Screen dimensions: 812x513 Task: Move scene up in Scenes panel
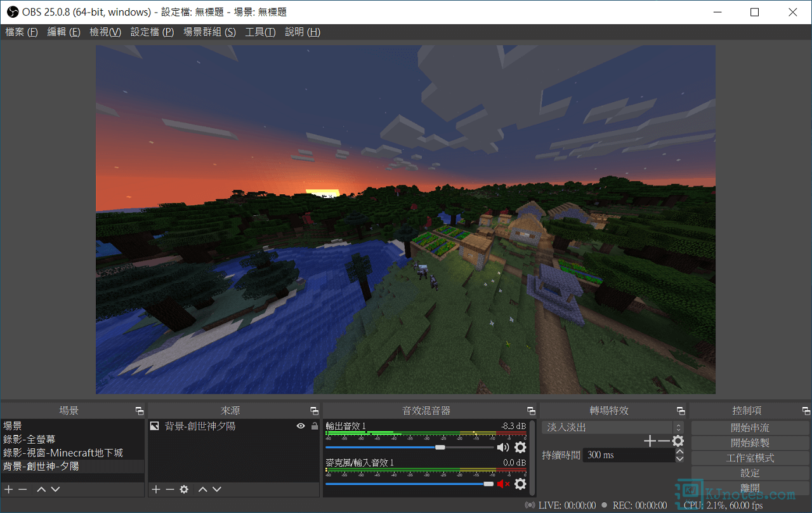click(41, 490)
